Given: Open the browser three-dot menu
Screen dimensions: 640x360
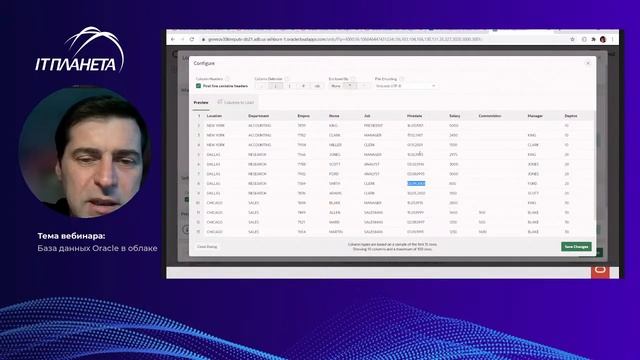Looking at the screenshot, I should click(612, 39).
